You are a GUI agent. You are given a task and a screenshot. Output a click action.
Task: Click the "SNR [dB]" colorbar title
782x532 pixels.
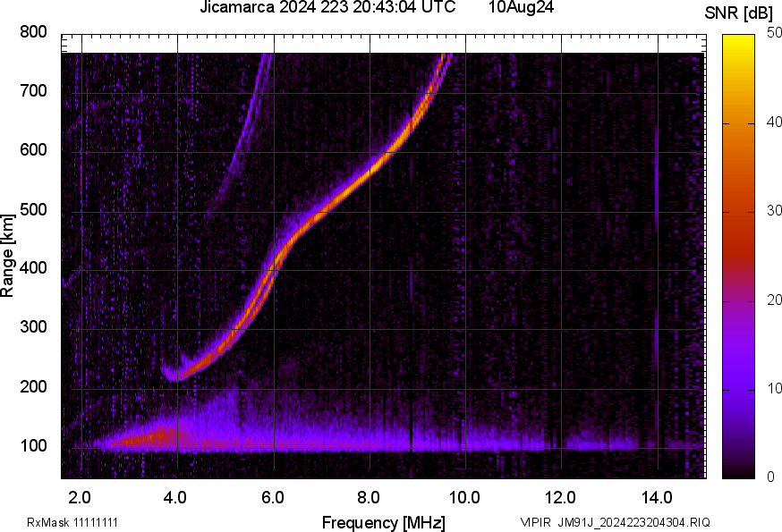pyautogui.click(x=739, y=13)
